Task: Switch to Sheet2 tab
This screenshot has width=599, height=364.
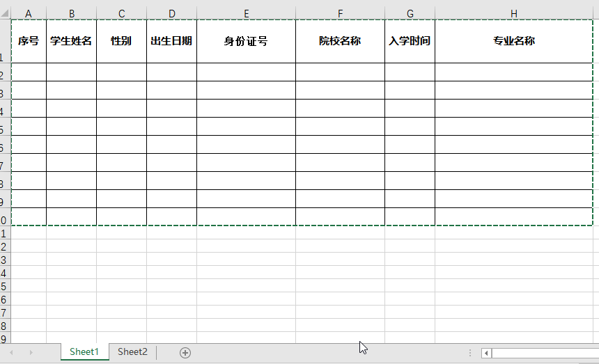Action: (x=132, y=351)
